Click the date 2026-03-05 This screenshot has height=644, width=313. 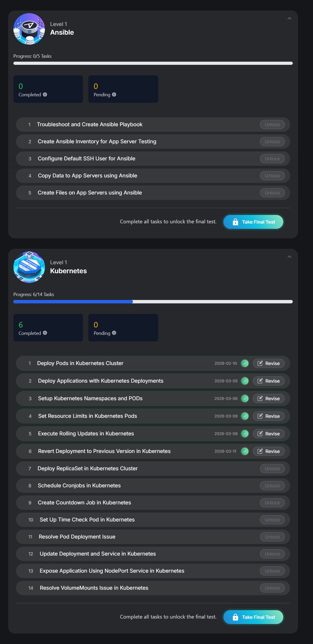pos(226,381)
